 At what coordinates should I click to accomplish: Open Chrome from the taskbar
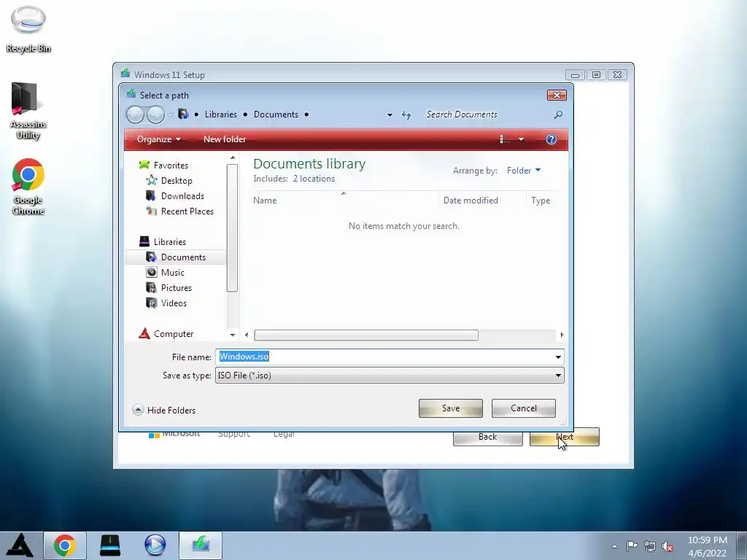point(65,545)
